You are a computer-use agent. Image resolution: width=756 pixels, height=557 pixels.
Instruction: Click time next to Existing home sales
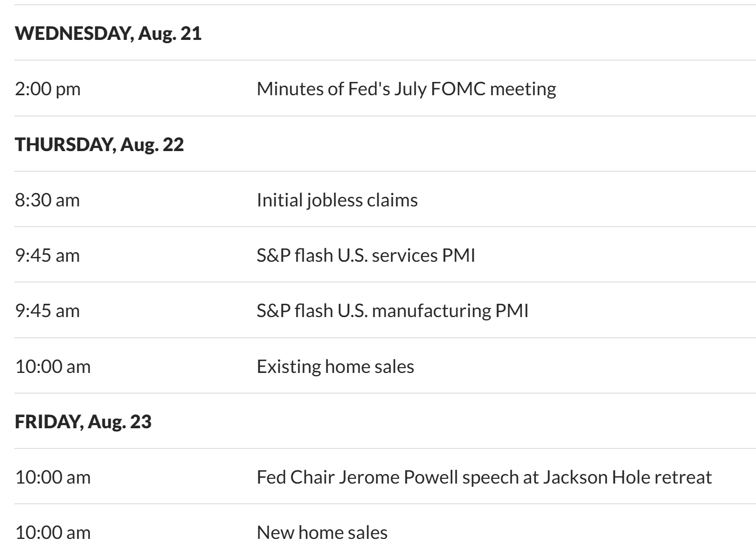[x=53, y=367]
